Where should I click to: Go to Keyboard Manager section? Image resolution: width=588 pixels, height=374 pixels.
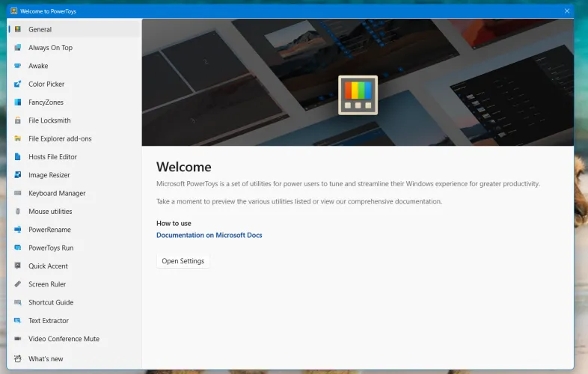pos(57,193)
